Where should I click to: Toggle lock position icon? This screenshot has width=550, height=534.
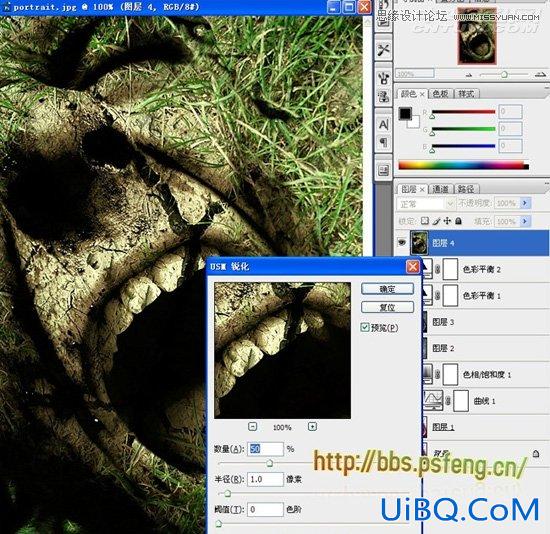coord(447,221)
